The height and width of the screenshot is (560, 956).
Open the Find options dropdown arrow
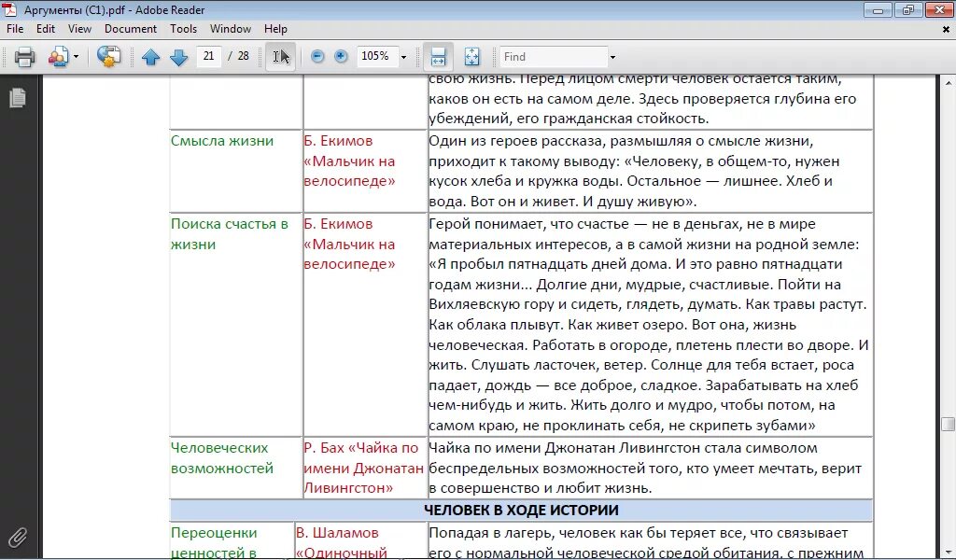click(612, 56)
